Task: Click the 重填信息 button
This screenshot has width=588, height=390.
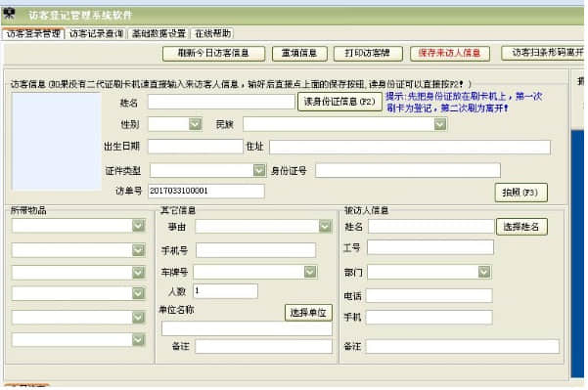Action: click(299, 53)
